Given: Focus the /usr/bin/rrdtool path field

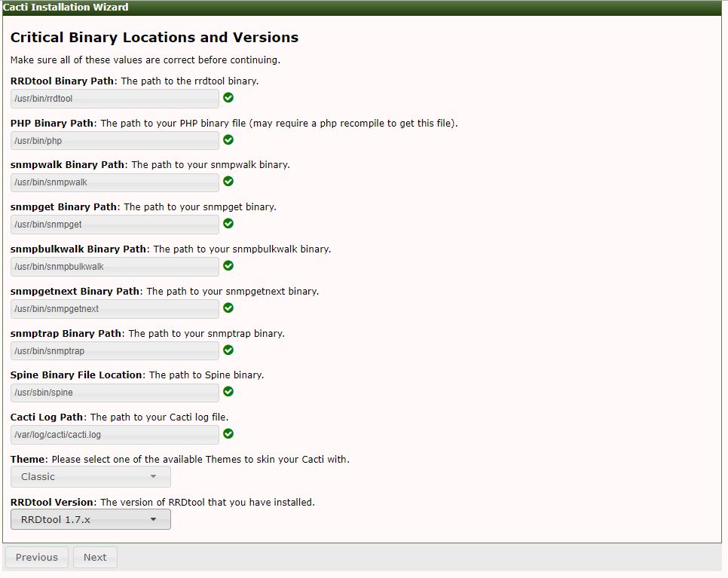Looking at the screenshot, I should [115, 99].
